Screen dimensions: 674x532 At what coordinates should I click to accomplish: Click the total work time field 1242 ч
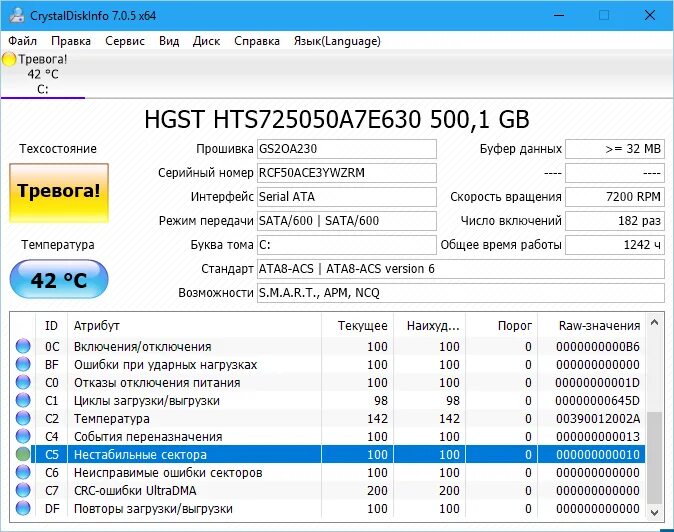pos(615,245)
